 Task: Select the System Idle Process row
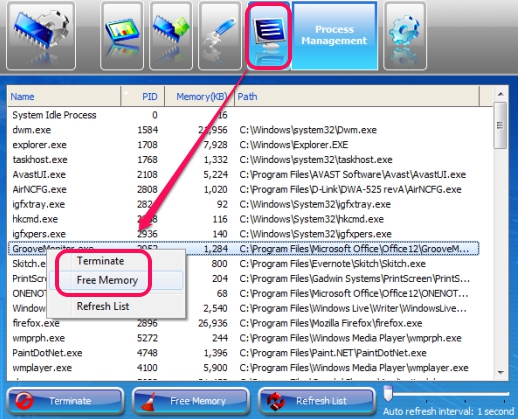243,115
